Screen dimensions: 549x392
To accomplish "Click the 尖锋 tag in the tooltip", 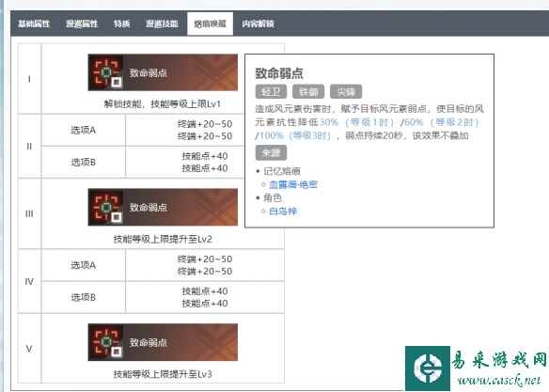I will point(346,92).
